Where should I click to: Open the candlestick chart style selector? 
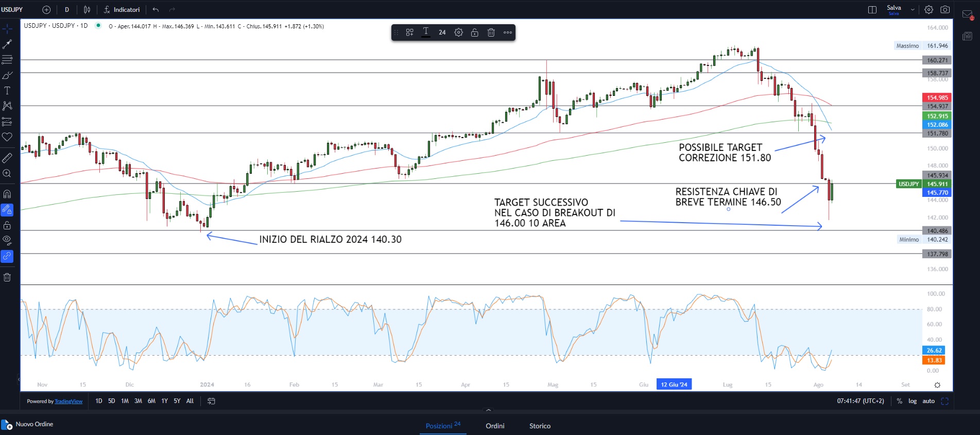pyautogui.click(x=87, y=10)
